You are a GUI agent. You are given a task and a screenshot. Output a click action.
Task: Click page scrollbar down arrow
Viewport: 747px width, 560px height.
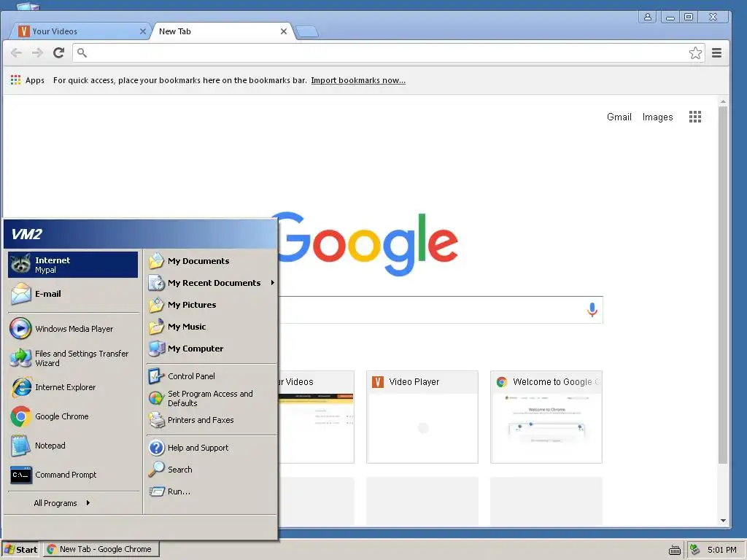(x=723, y=521)
